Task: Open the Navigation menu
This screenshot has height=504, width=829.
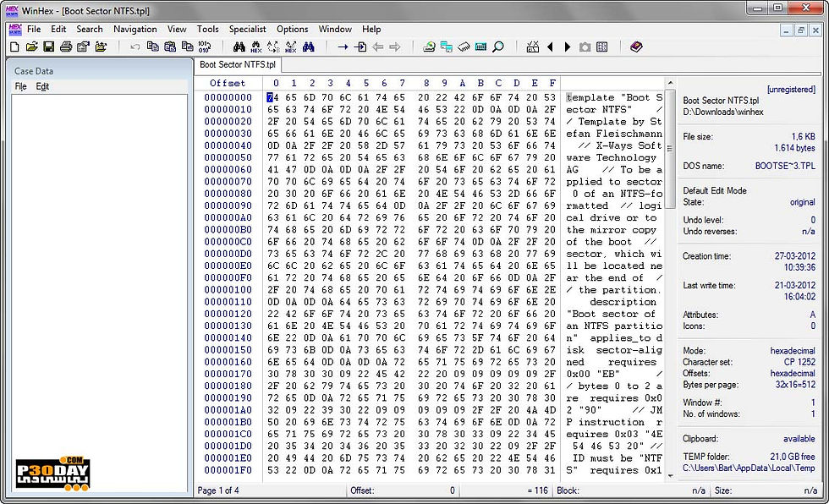Action: click(x=135, y=29)
